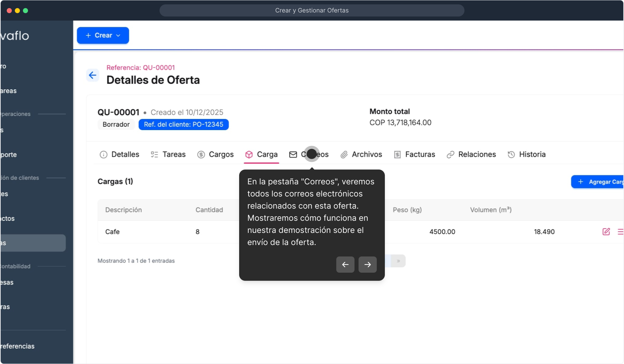Click the Agregar Carga button

[598, 182]
